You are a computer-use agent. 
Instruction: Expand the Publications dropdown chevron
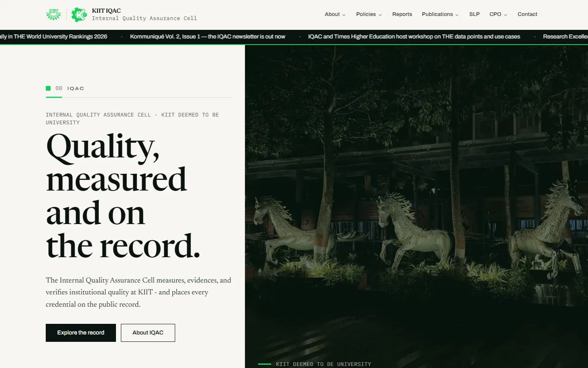pos(457,15)
